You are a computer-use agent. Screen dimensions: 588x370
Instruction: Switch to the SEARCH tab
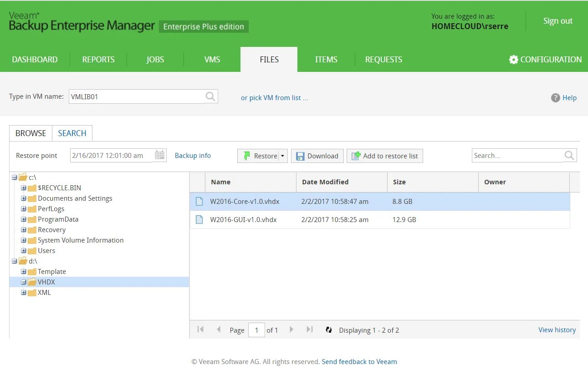click(x=72, y=133)
